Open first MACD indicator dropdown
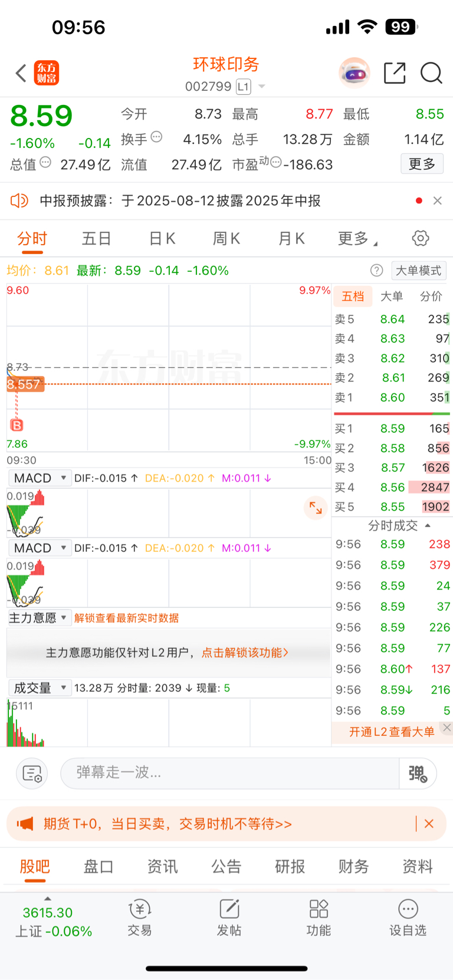The height and width of the screenshot is (980, 453). coord(40,478)
